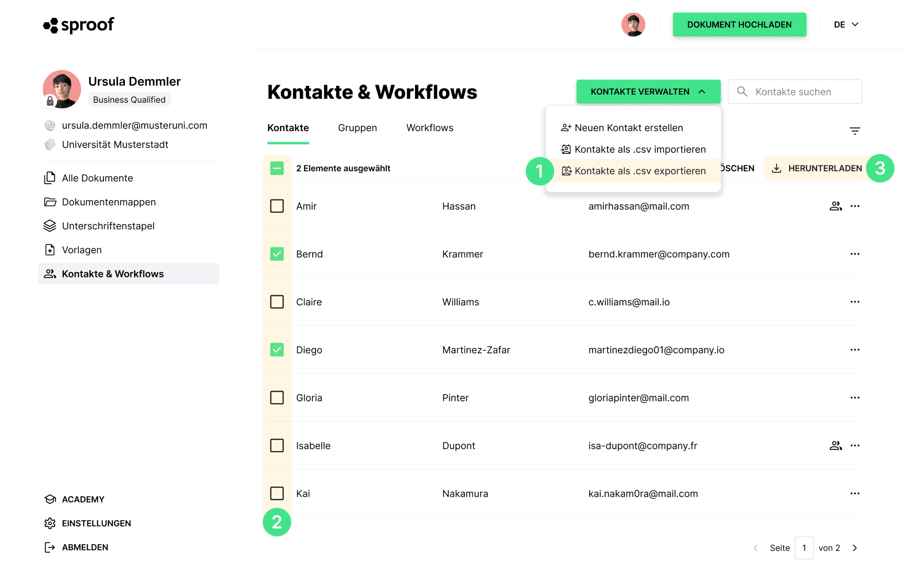Go to next page with right chevron
The width and height of the screenshot is (905, 588).
tap(854, 548)
